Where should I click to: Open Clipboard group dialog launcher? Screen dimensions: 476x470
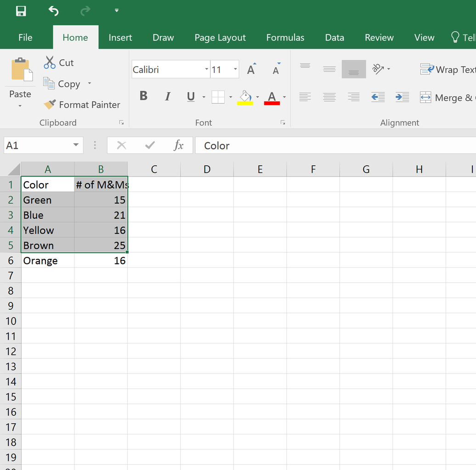point(121,123)
